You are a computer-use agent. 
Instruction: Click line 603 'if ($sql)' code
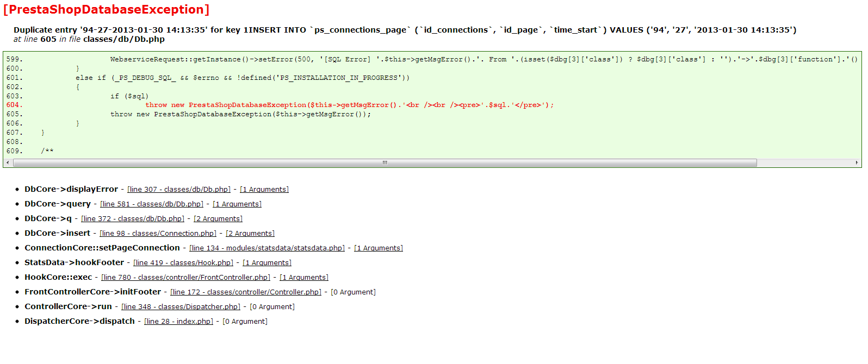coord(129,96)
